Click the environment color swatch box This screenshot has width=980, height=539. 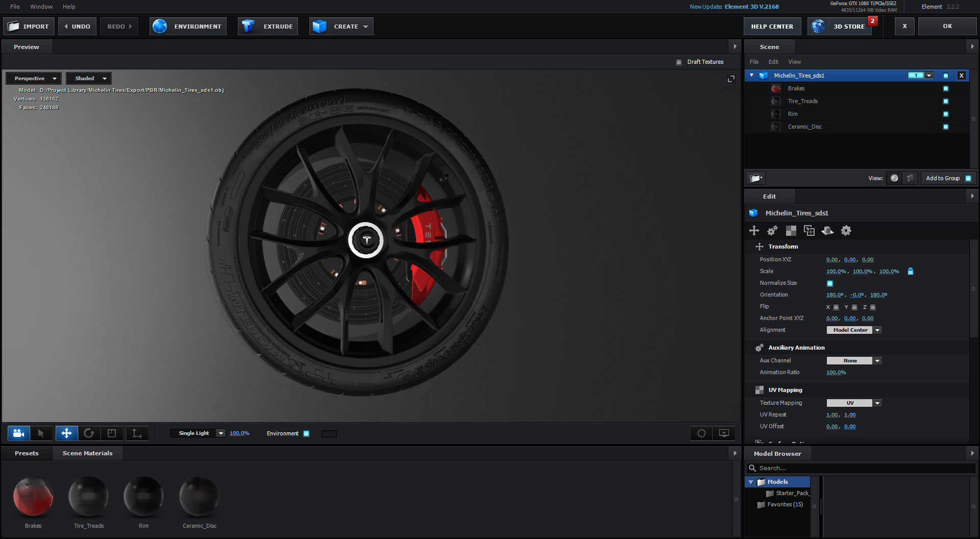click(329, 434)
